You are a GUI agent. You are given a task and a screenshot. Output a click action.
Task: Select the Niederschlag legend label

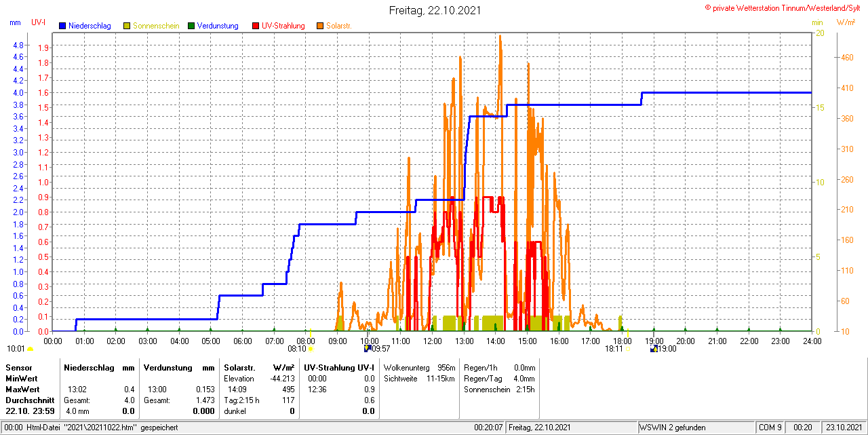click(x=90, y=26)
